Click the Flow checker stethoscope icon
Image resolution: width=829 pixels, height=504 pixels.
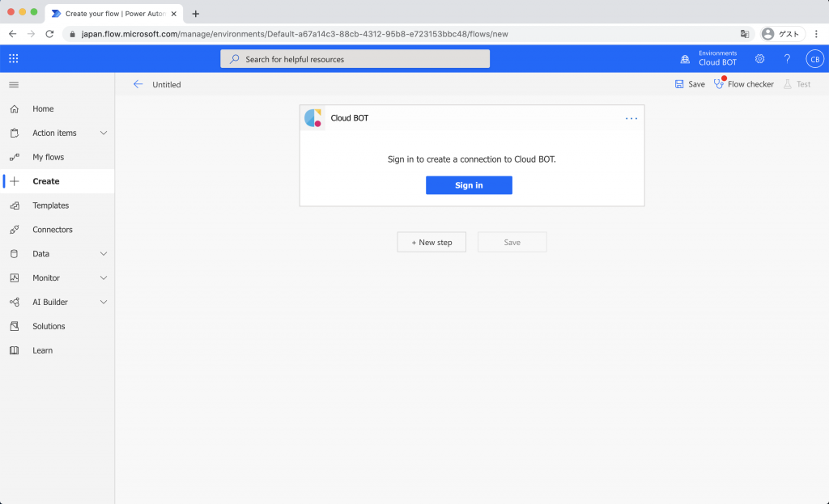tap(719, 83)
